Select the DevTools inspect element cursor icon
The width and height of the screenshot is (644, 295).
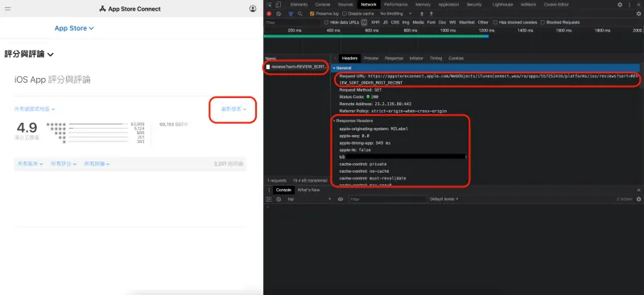pyautogui.click(x=269, y=5)
